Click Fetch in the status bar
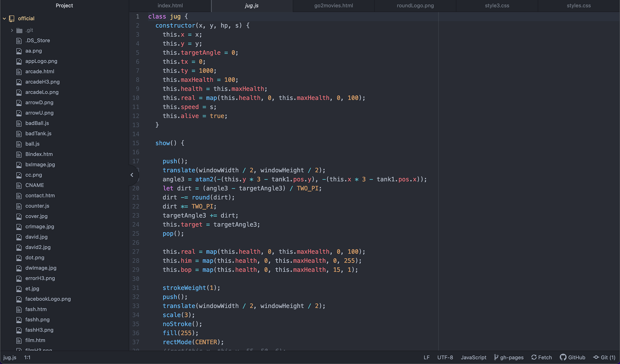This screenshot has height=364, width=620. [542, 357]
